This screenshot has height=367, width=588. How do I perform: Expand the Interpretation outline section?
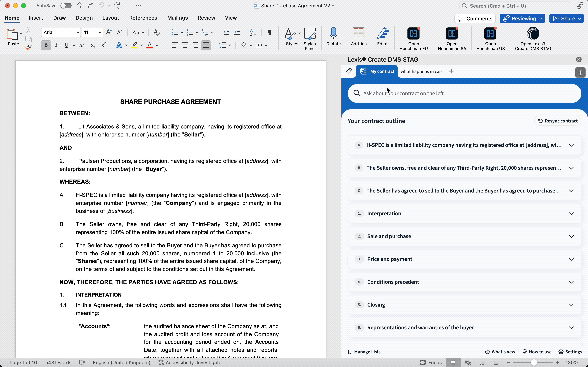click(571, 214)
